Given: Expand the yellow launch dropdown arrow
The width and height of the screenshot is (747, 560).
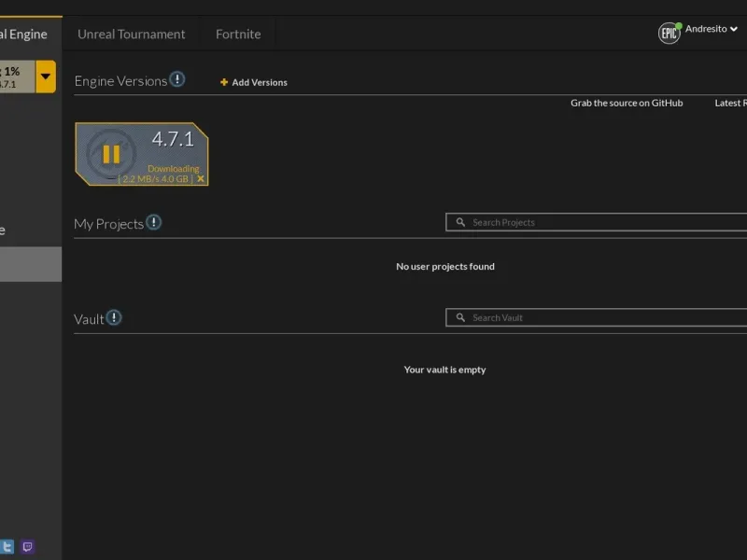Looking at the screenshot, I should (46, 77).
